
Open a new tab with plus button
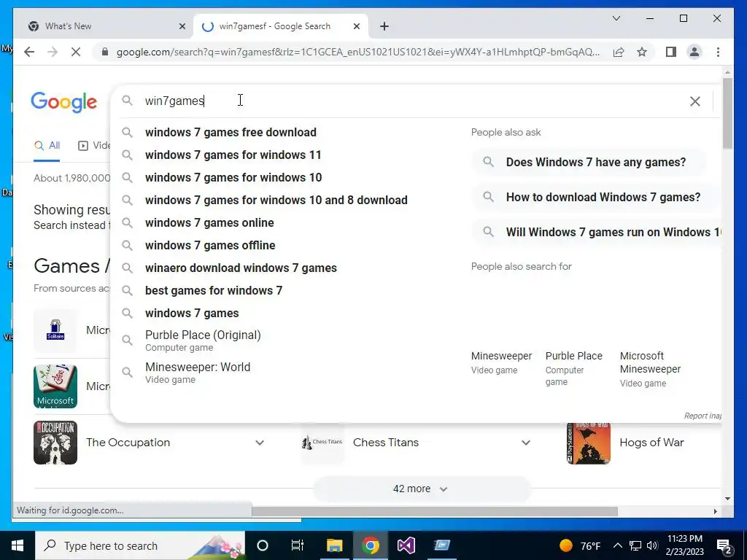pos(384,26)
